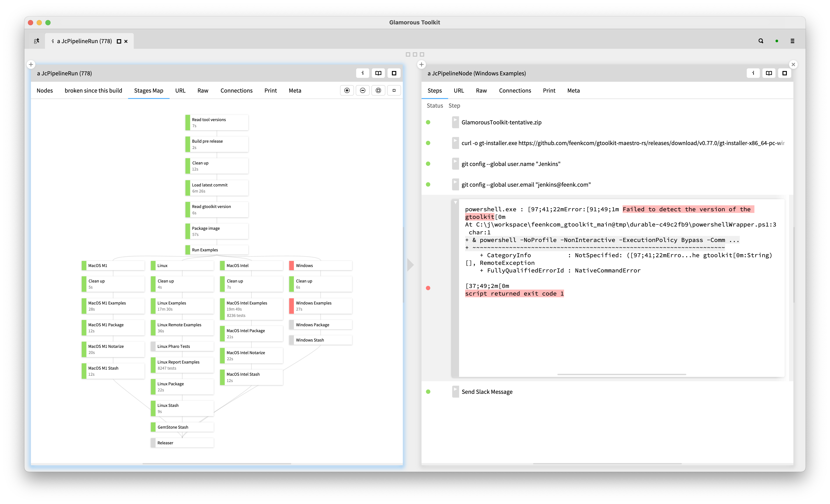The width and height of the screenshot is (830, 504).
Task: Click horizontal scrollbar in the error log
Action: coord(621,374)
